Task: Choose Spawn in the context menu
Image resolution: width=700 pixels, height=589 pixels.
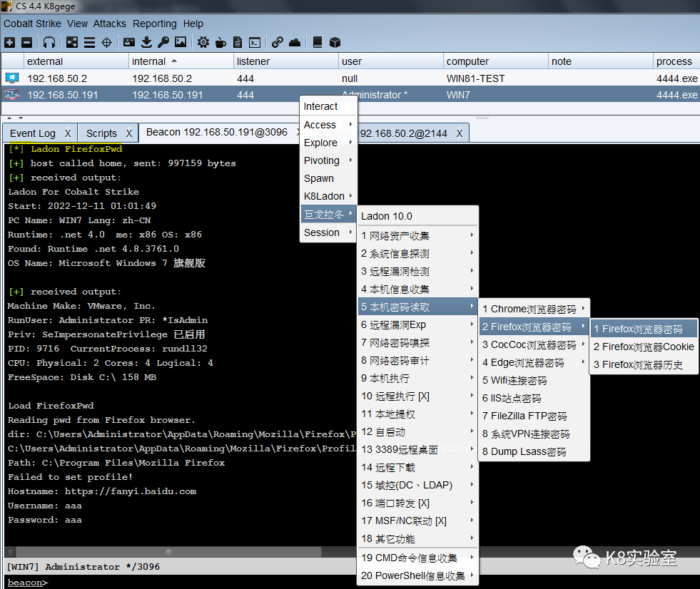Action: click(x=328, y=178)
